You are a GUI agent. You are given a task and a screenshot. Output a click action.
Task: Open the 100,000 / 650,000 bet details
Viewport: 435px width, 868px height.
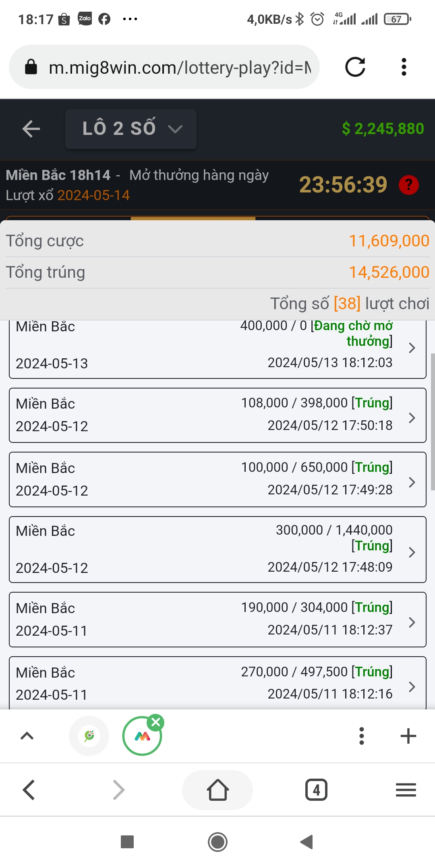click(217, 479)
